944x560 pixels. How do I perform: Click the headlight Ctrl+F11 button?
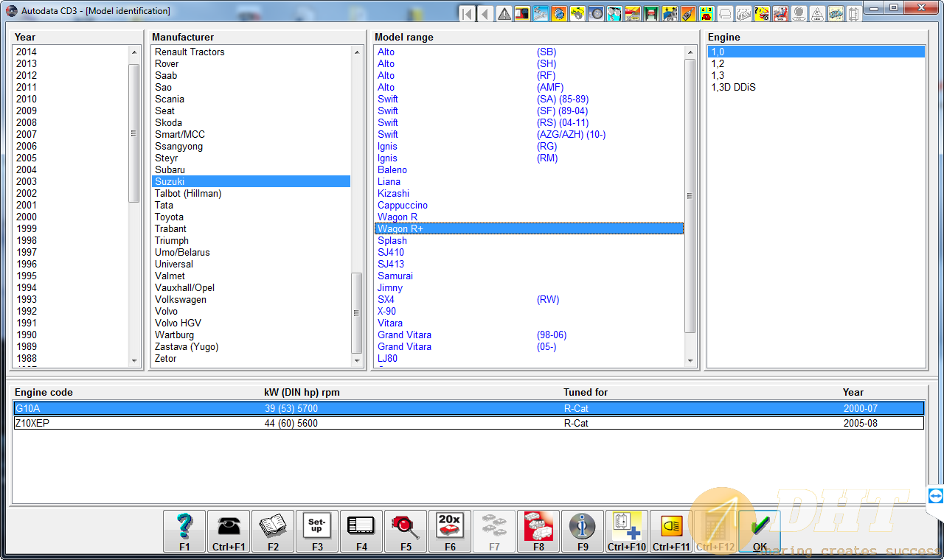(x=671, y=531)
